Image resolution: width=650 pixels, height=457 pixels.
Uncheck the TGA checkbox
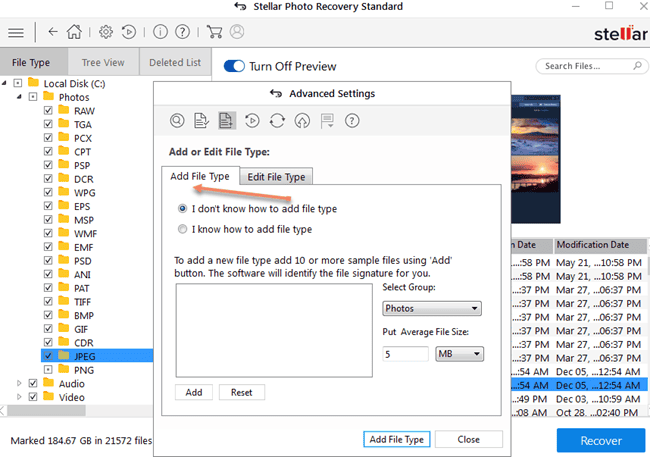pyautogui.click(x=48, y=124)
